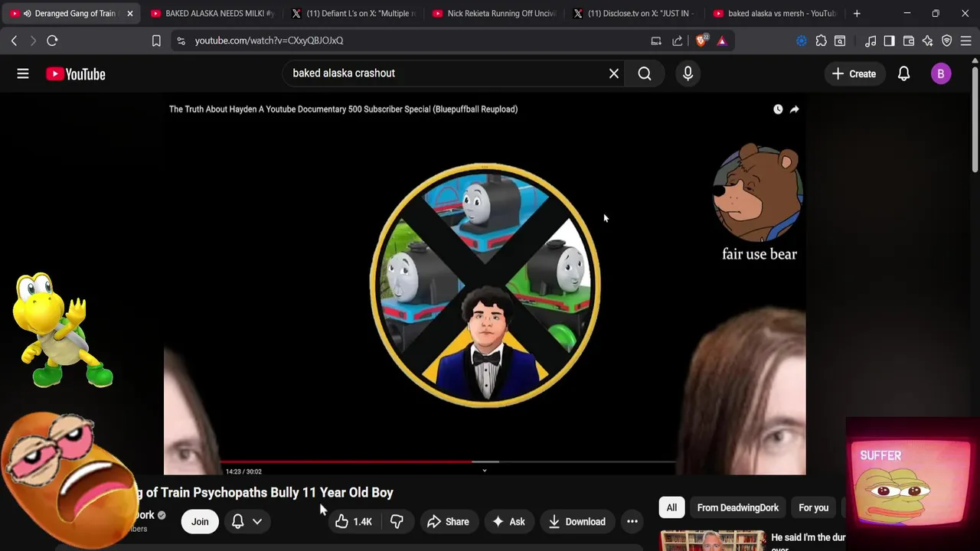Select the For you filter chip
The image size is (980, 551).
pyautogui.click(x=813, y=508)
